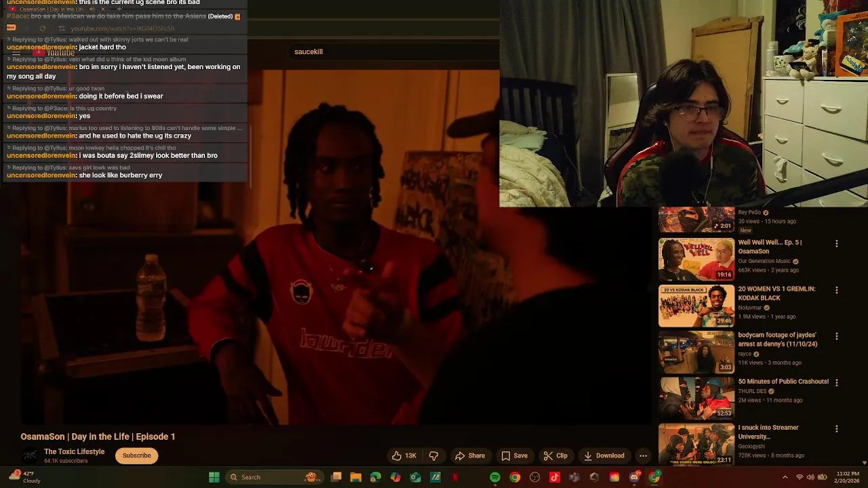Subscribe to The Toxic Lifestyle channel
The height and width of the screenshot is (488, 868).
(x=136, y=455)
